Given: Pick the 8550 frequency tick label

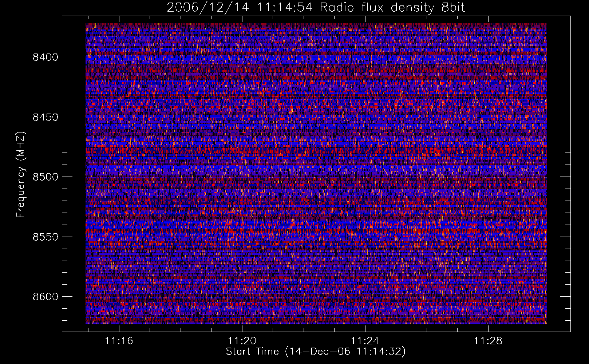Looking at the screenshot, I should coord(45,237).
